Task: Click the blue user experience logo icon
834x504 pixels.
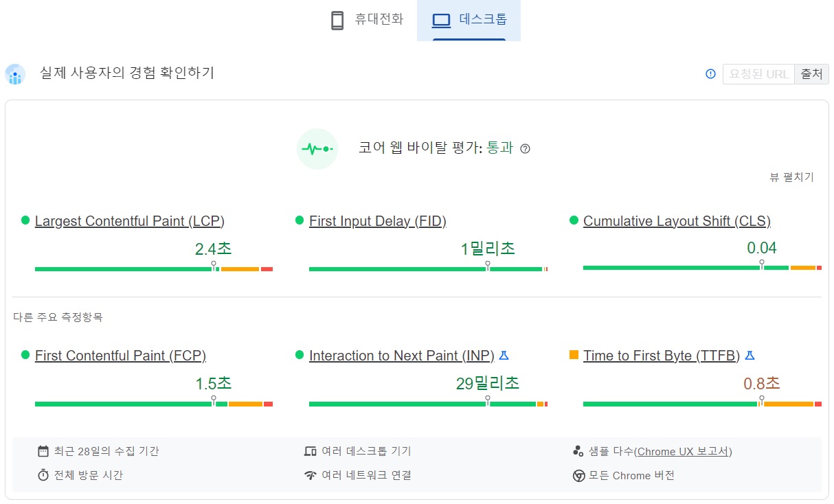Action: 15,74
